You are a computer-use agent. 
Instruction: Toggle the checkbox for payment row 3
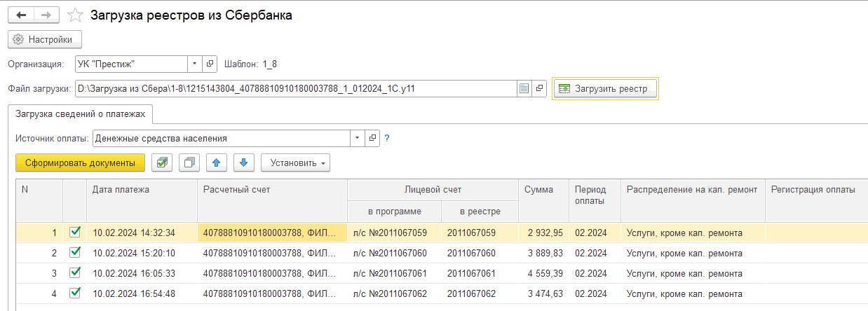click(75, 273)
